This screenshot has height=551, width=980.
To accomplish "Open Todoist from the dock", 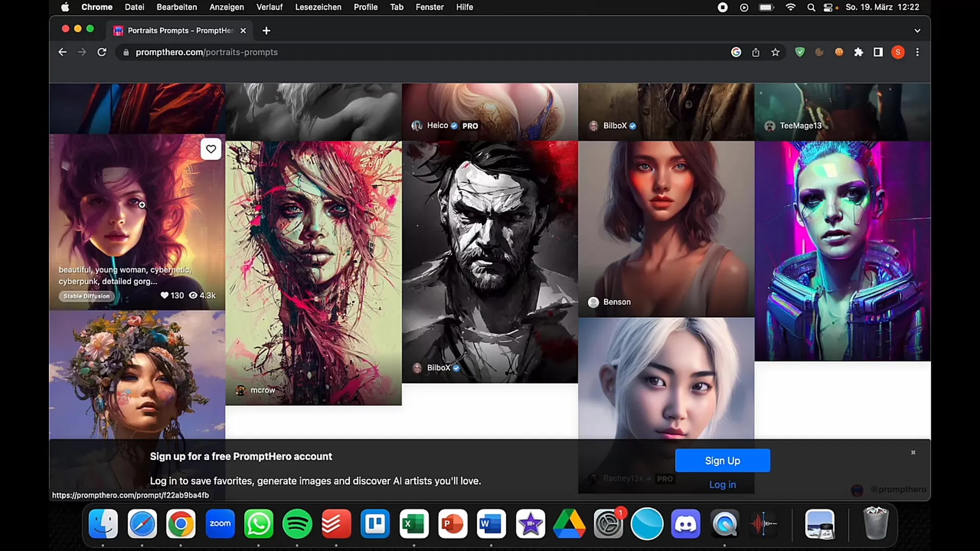I will pos(336,524).
